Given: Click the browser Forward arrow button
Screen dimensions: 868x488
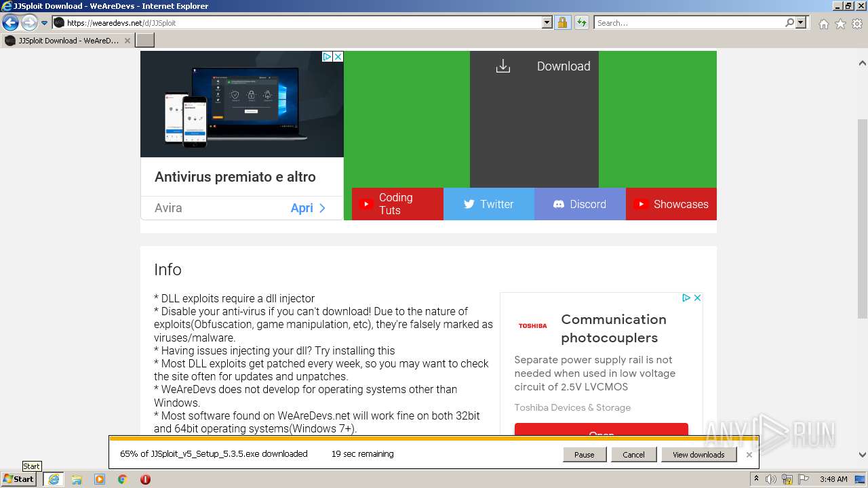Looking at the screenshot, I should (29, 22).
